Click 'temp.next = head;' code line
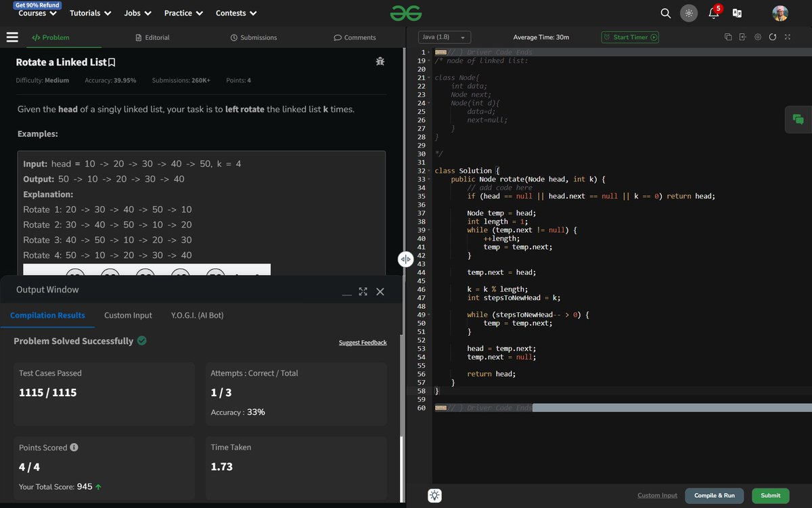The width and height of the screenshot is (812, 508). tap(501, 272)
